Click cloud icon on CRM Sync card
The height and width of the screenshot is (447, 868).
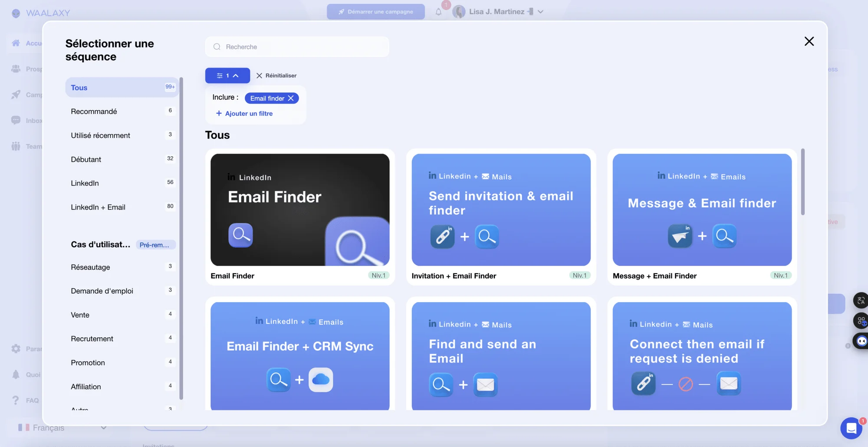click(x=321, y=380)
